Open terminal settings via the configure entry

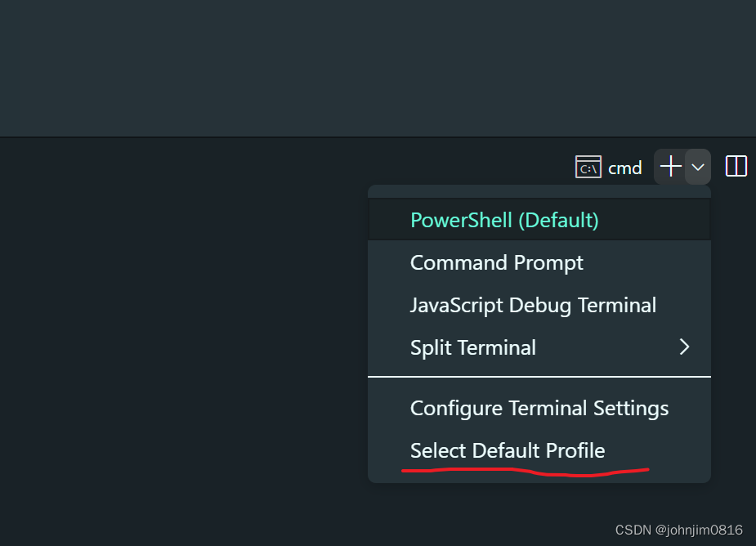pyautogui.click(x=539, y=408)
